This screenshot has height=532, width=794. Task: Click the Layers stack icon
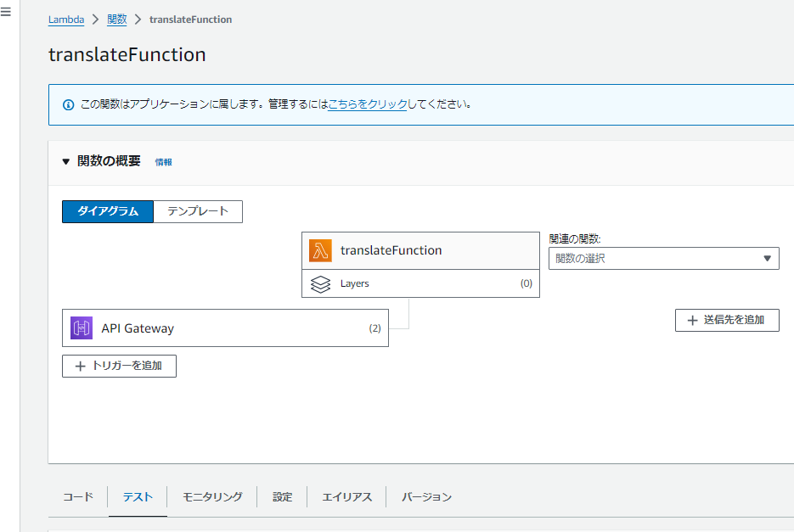[x=320, y=284]
